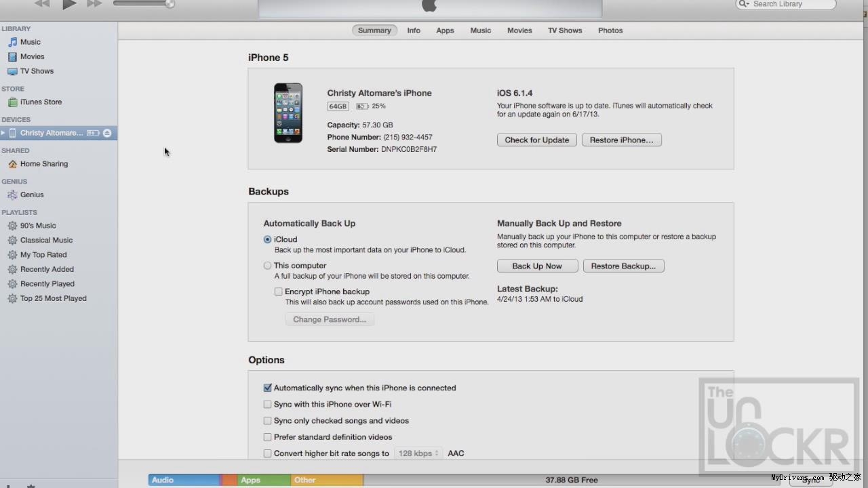
Task: Switch to Summary tab
Action: click(x=374, y=30)
